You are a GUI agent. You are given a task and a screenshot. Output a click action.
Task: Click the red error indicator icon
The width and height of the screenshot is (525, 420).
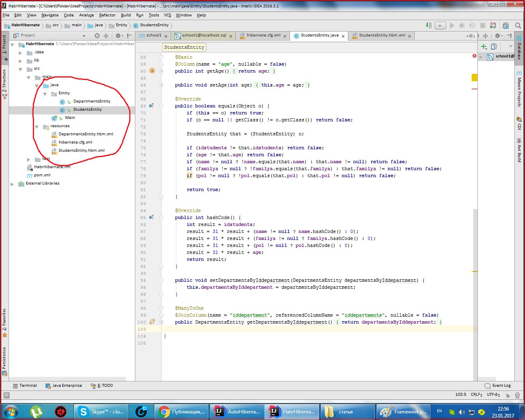point(475,56)
